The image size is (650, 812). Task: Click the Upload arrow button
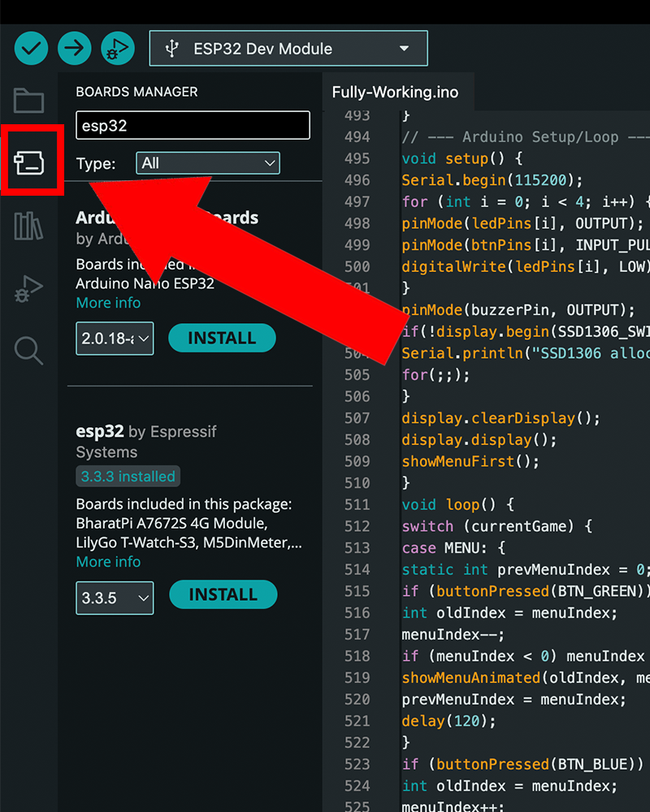tap(74, 49)
